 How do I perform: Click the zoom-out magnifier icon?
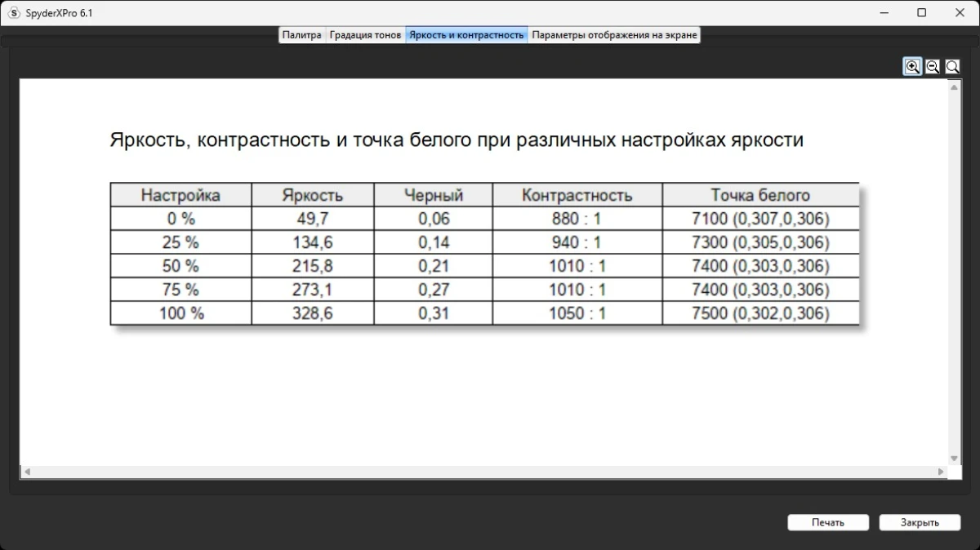click(932, 66)
